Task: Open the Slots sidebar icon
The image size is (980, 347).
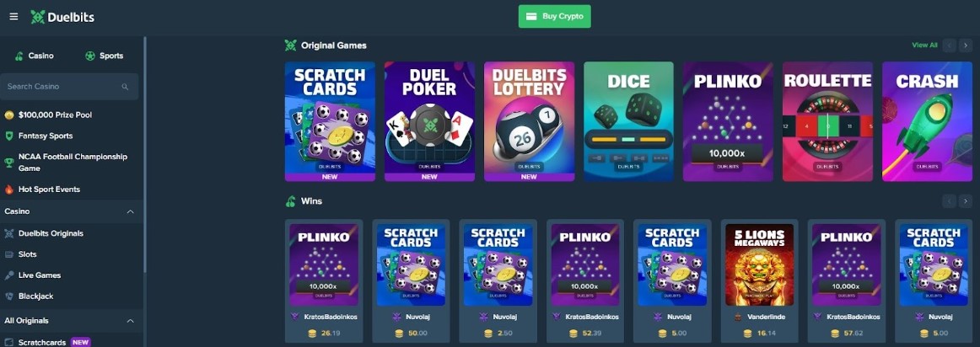Action: click(x=8, y=254)
